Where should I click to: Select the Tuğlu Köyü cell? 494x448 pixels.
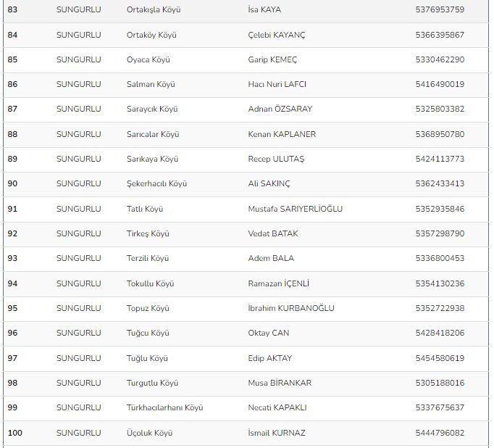coord(147,358)
